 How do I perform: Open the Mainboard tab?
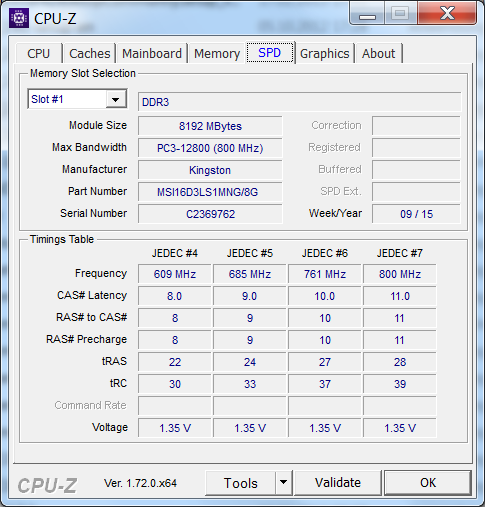pyautogui.click(x=152, y=53)
